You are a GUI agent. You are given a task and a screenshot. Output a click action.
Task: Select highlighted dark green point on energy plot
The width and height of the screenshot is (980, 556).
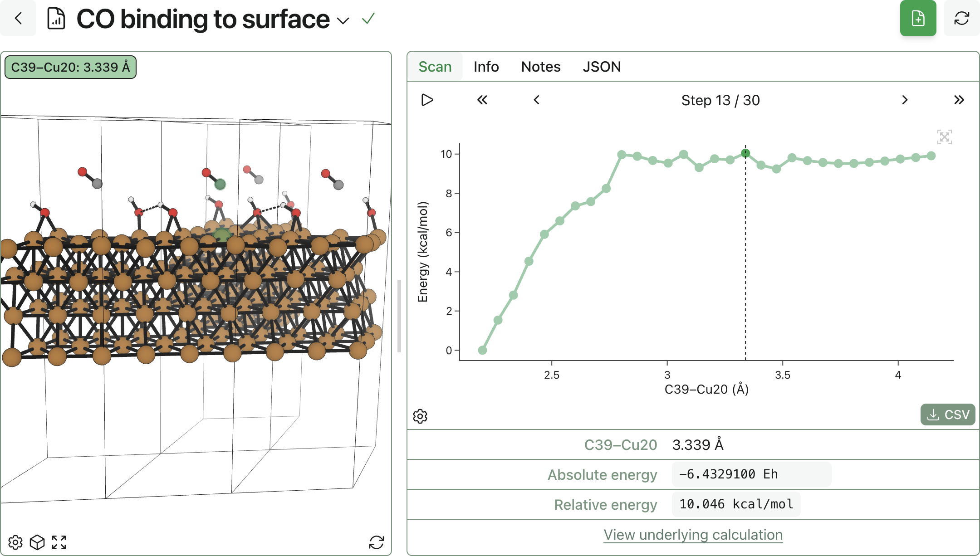coord(745,153)
